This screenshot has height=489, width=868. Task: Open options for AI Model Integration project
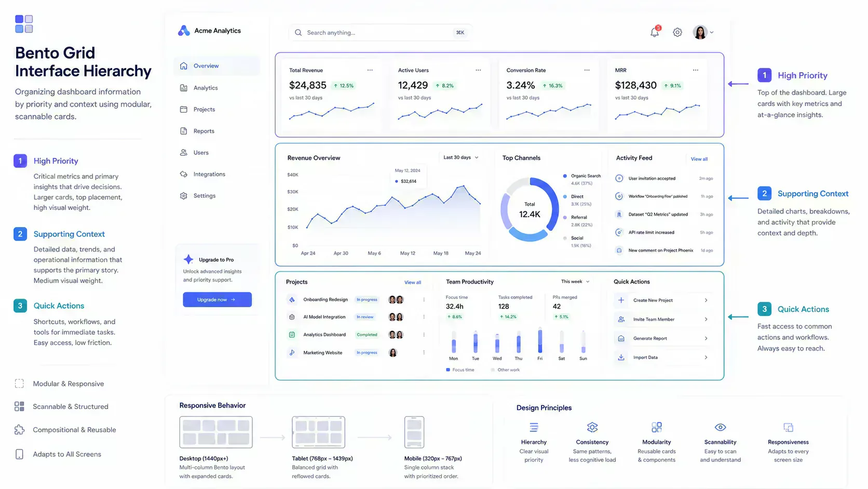424,317
